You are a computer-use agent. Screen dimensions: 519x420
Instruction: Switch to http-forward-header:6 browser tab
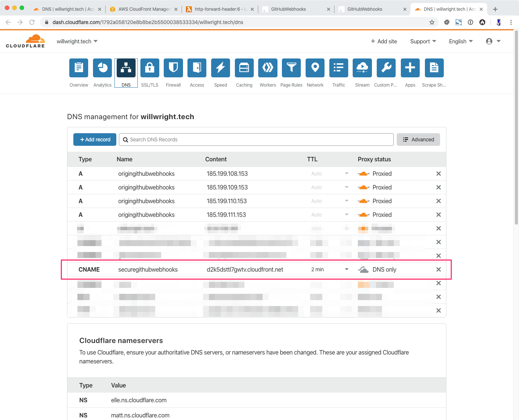(x=220, y=9)
